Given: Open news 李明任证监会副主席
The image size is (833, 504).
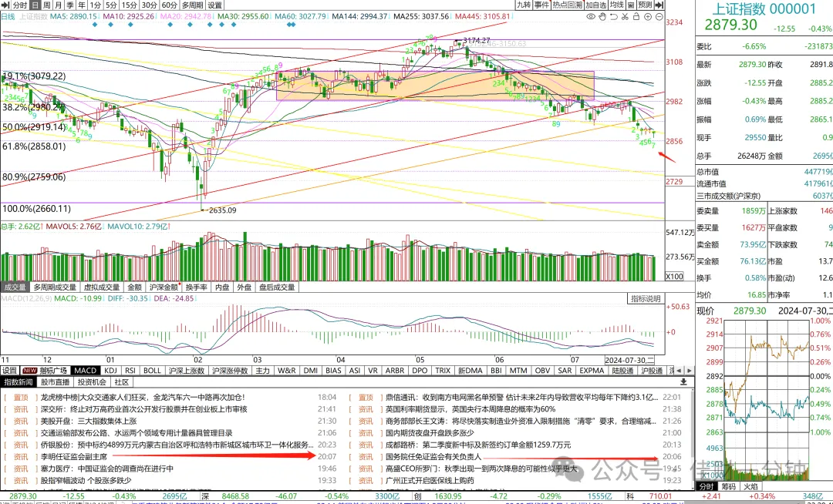Looking at the screenshot, I should pyautogui.click(x=74, y=457).
